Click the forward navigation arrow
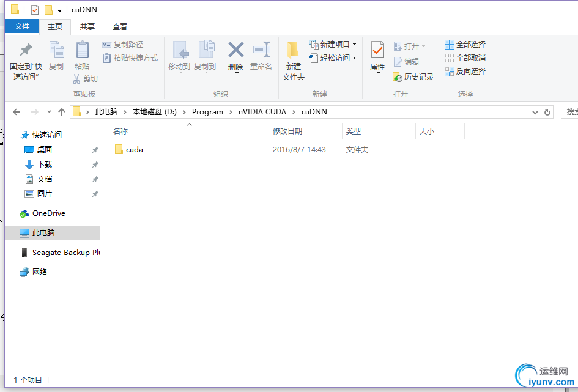 tap(35, 112)
